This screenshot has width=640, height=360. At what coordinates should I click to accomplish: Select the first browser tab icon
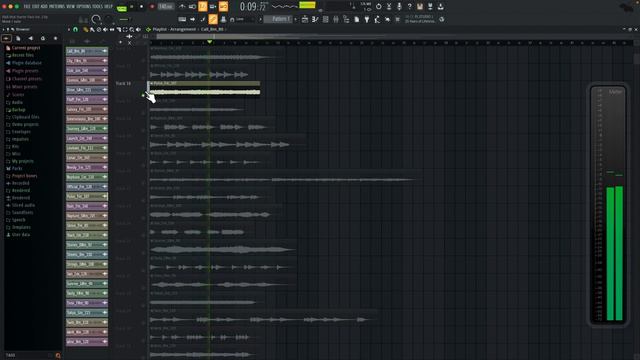click(x=7, y=38)
